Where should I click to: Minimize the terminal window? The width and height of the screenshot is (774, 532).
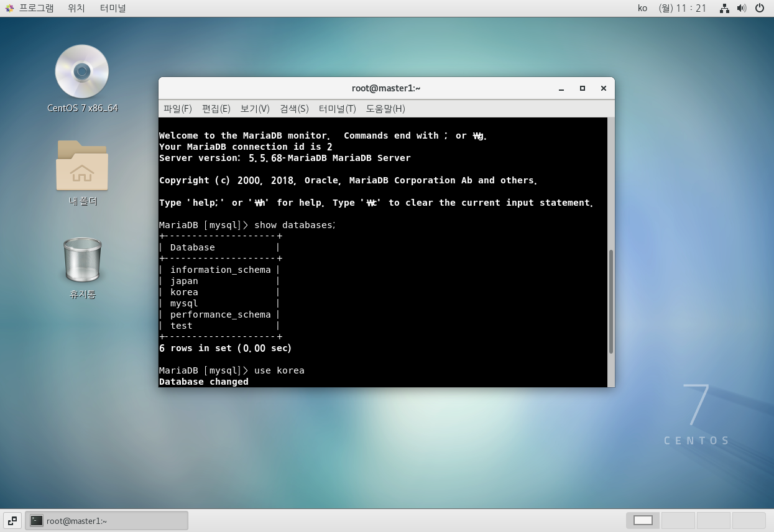(x=561, y=89)
